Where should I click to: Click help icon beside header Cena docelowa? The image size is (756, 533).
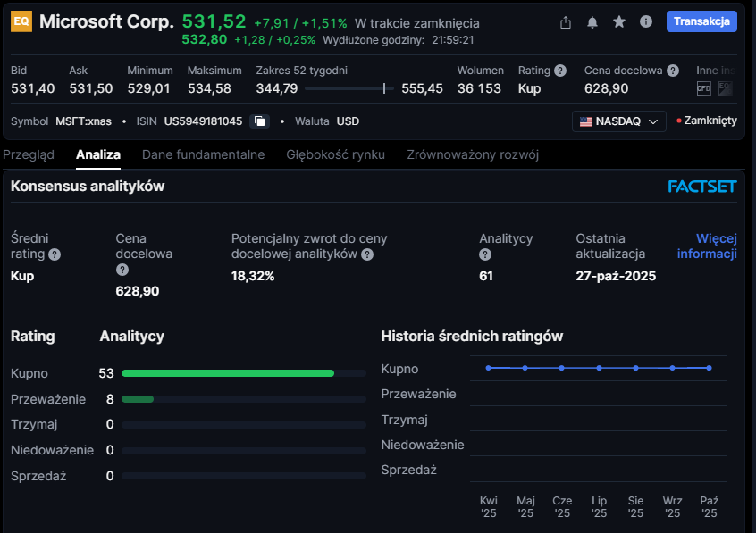pyautogui.click(x=673, y=71)
